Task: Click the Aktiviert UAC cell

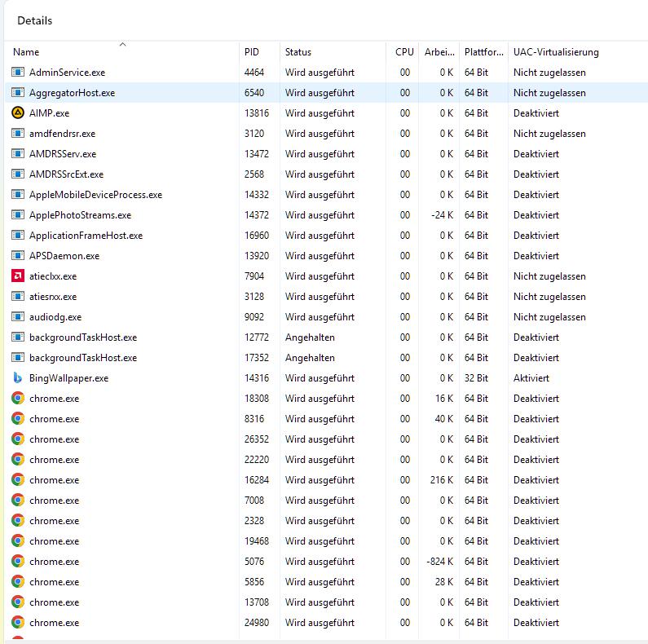Action: 531,377
